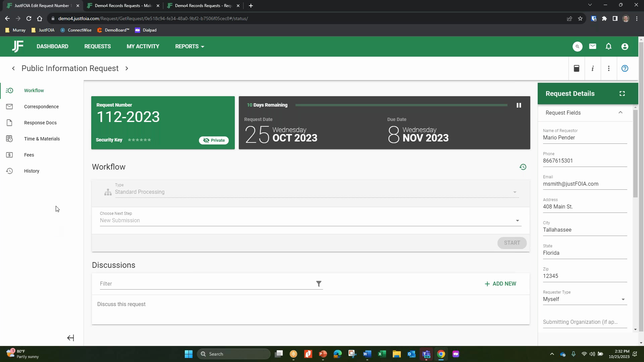Click the search icon in the header
The height and width of the screenshot is (362, 644).
[577, 47]
